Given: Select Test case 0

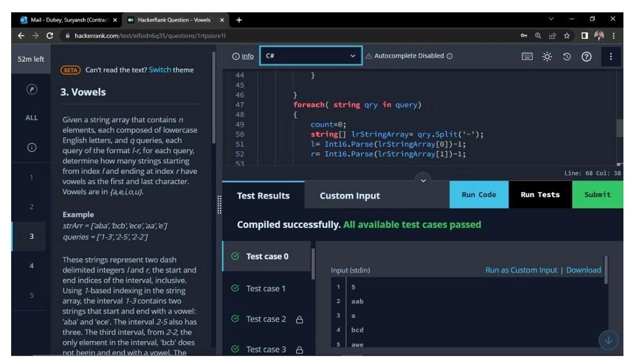Looking at the screenshot, I should tap(267, 256).
